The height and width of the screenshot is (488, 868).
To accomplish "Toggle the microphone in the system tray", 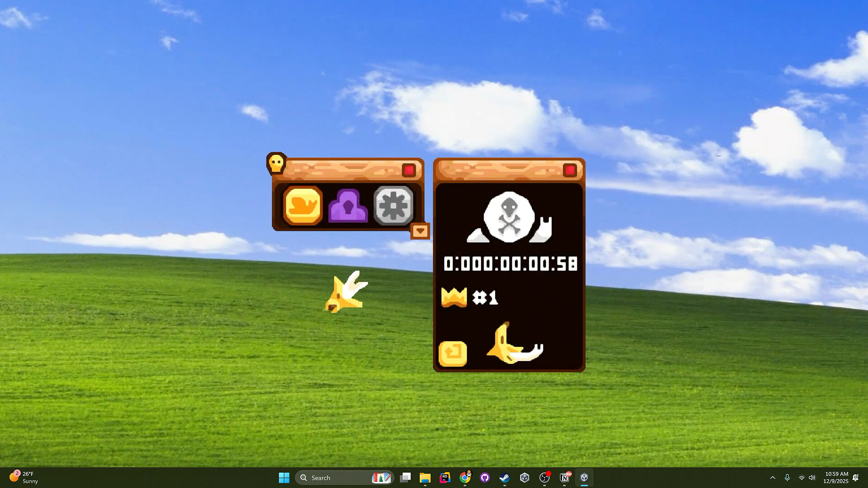I will coord(787,477).
